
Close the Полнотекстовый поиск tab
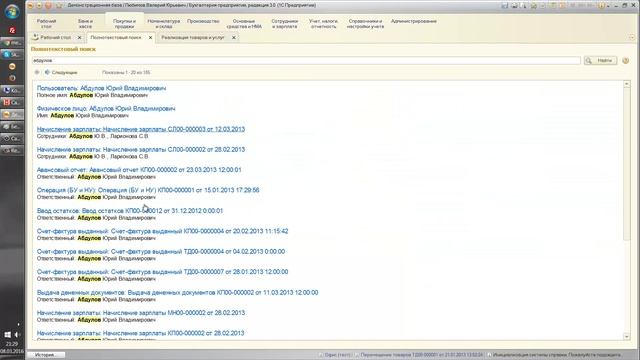[x=150, y=38]
